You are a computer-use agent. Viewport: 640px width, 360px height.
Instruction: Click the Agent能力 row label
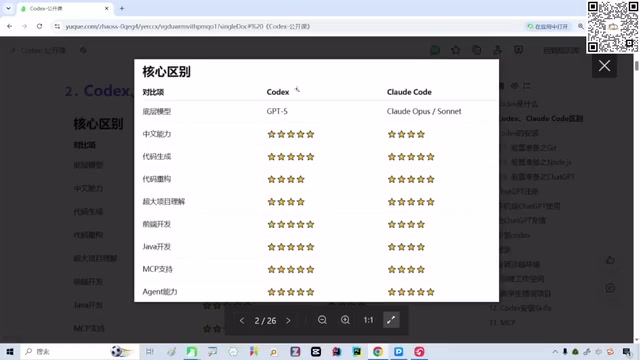[x=160, y=292]
